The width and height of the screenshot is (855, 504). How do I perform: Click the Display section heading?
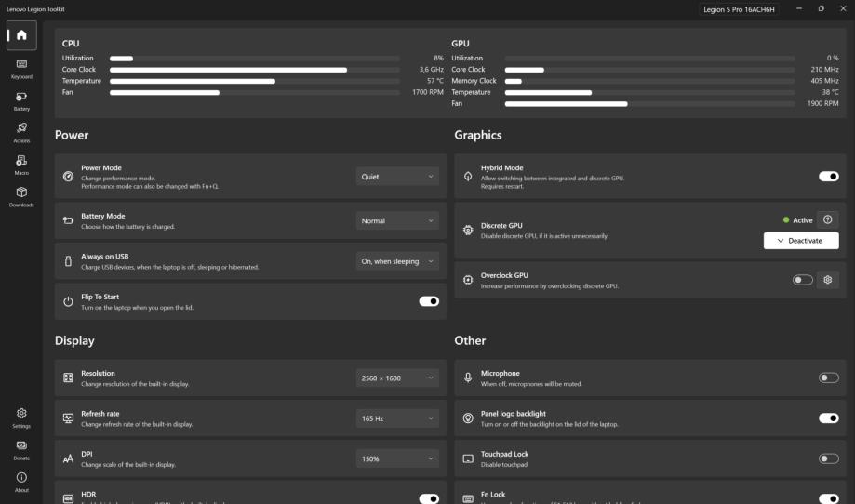coord(74,340)
